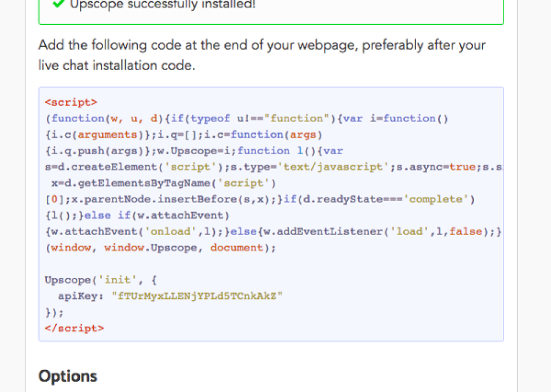The width and height of the screenshot is (551, 392).
Task: Click the closing </script> tag
Action: (x=74, y=328)
